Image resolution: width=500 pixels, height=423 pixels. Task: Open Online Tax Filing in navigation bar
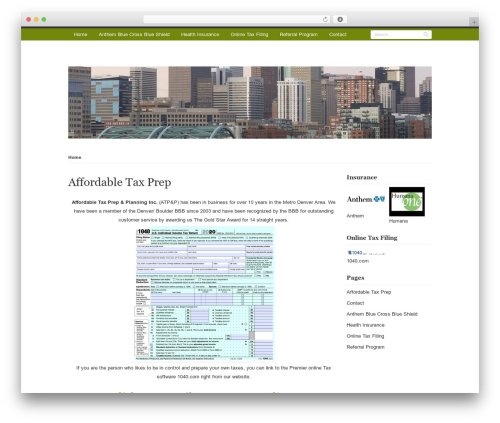click(x=249, y=34)
